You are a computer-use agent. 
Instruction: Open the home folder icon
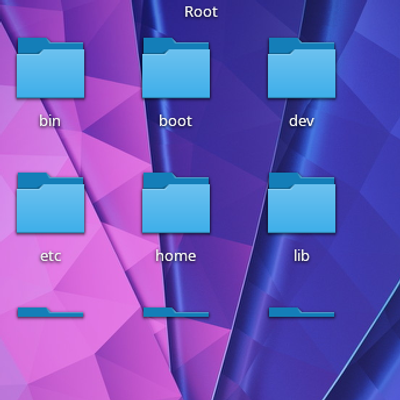pyautogui.click(x=176, y=203)
